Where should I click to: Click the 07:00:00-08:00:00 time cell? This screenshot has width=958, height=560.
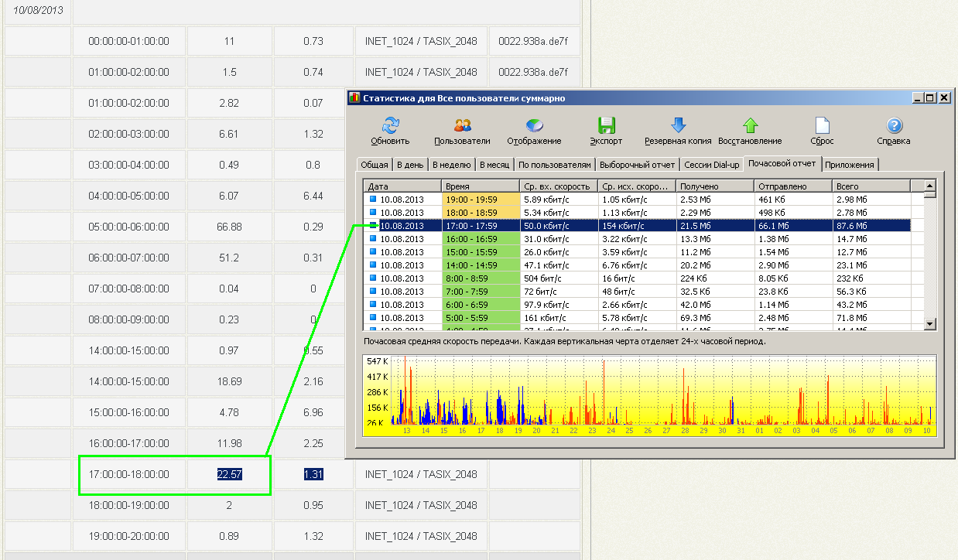pos(129,289)
